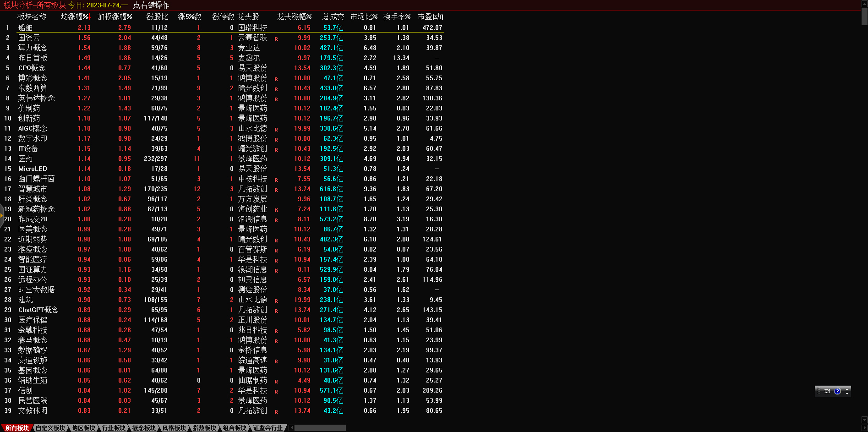Image resolution: width=868 pixels, height=432 pixels.
Task: Click the left edge panel expander arrow
Action: [x=2, y=215]
